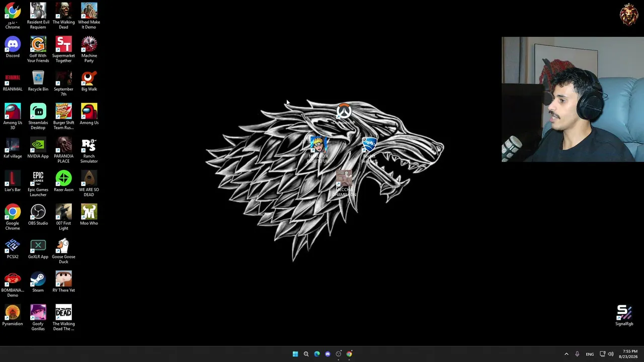Select the Among Us 3D desktop icon
The image size is (644, 362).
point(13,116)
